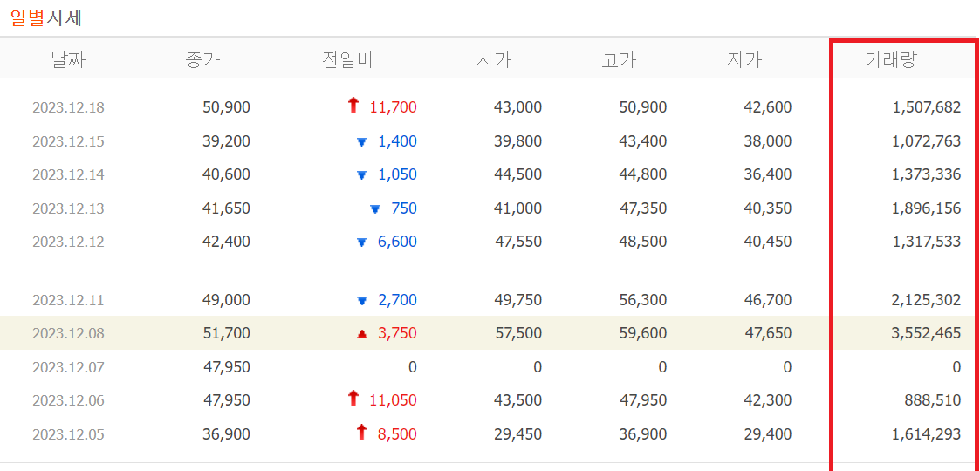Click the 종가 column header
Viewport: 980px width, 471px height.
(x=202, y=60)
